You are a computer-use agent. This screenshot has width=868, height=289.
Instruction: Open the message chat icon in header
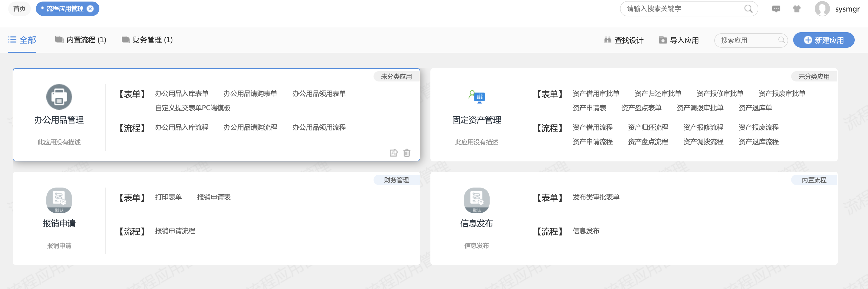(x=776, y=9)
